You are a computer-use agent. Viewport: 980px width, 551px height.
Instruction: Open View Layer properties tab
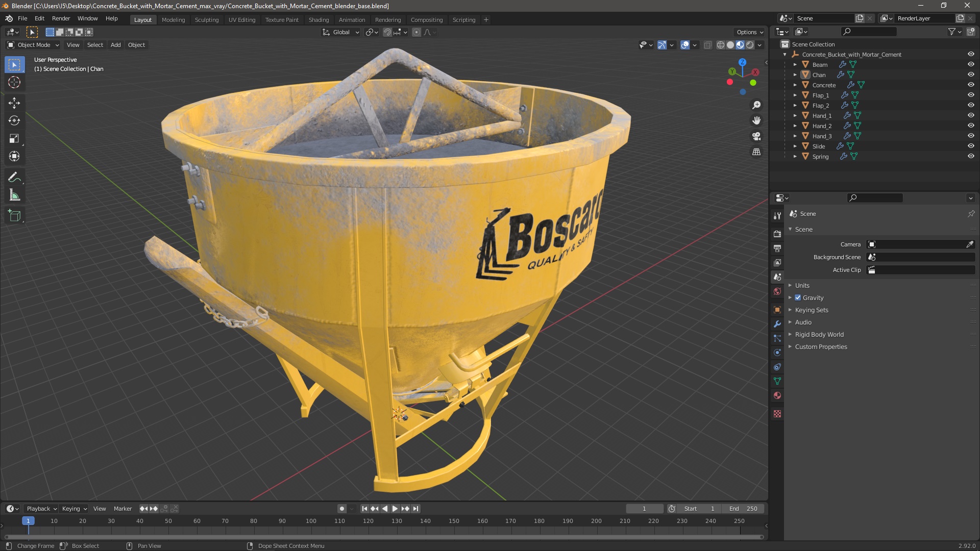pyautogui.click(x=777, y=263)
